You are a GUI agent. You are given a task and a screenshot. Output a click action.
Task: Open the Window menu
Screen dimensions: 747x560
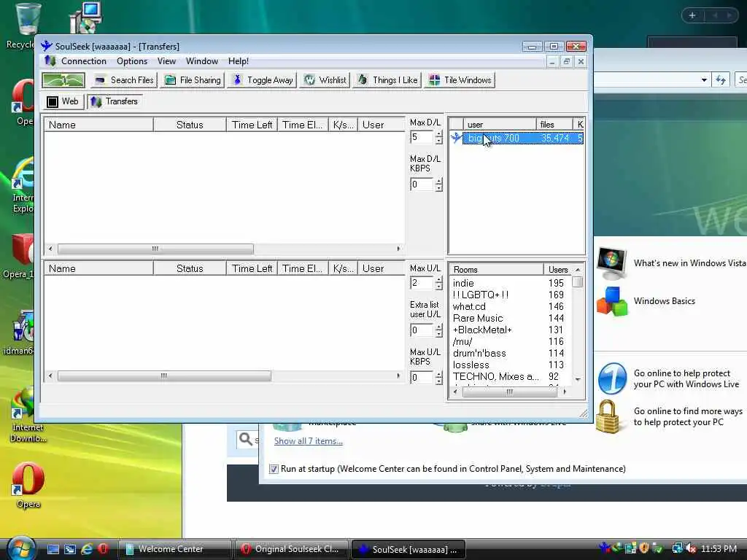pos(201,61)
